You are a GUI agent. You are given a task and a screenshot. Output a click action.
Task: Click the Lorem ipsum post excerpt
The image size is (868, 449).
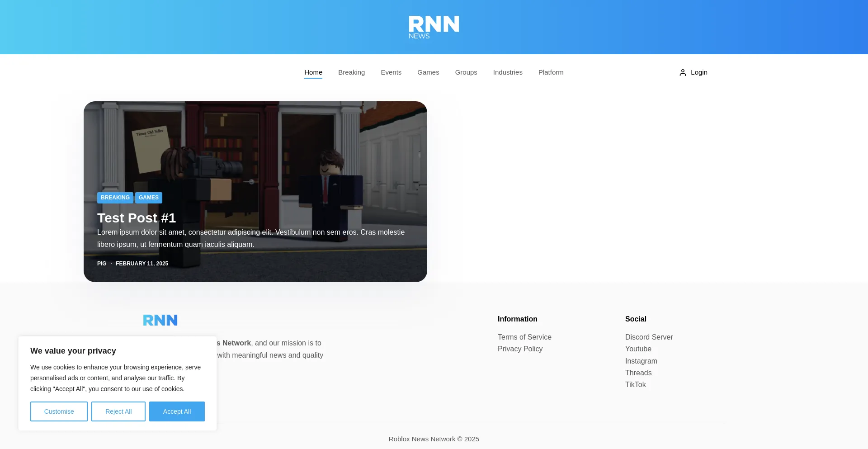coord(251,238)
